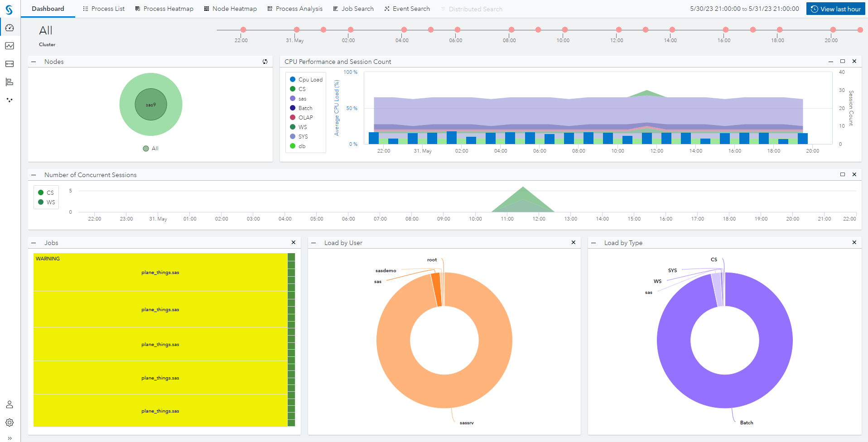Open the Process Heatmap tab
This screenshot has width=868, height=442.
(x=164, y=9)
